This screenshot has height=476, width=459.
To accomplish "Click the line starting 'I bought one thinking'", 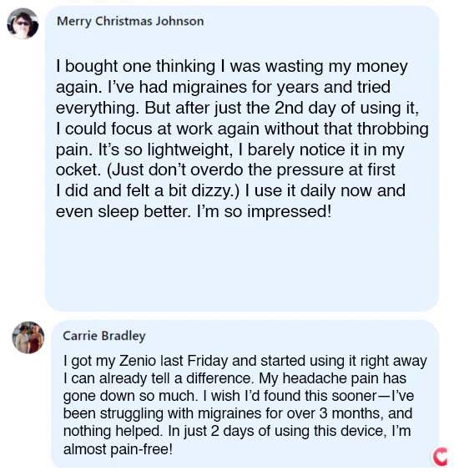I will coord(232,67).
